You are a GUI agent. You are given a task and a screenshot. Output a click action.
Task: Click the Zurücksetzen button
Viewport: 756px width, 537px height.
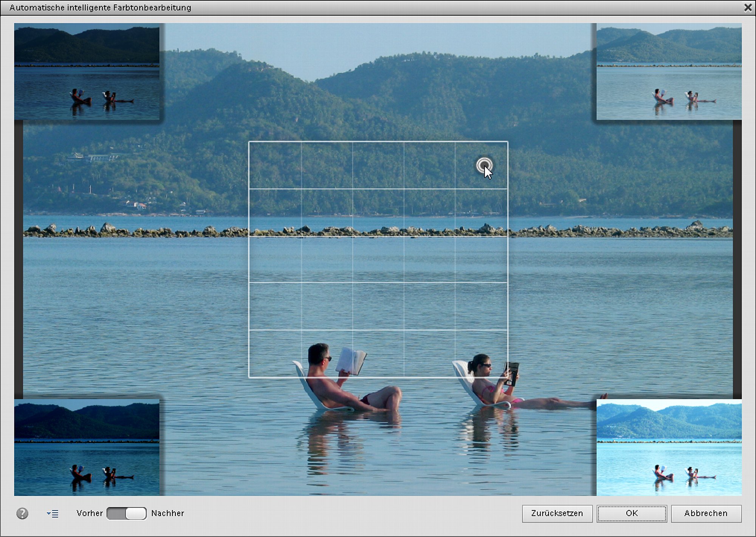tap(557, 514)
